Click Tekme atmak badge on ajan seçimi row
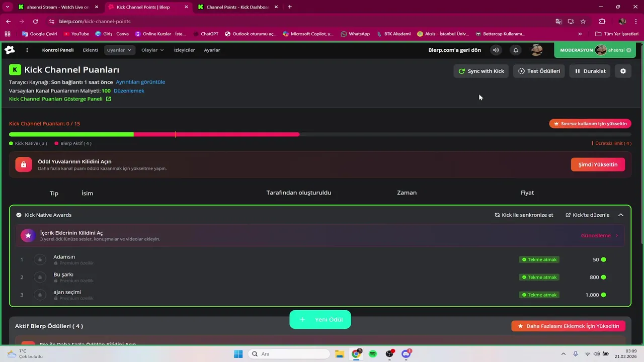Viewport: 644px width, 362px height. (539, 295)
